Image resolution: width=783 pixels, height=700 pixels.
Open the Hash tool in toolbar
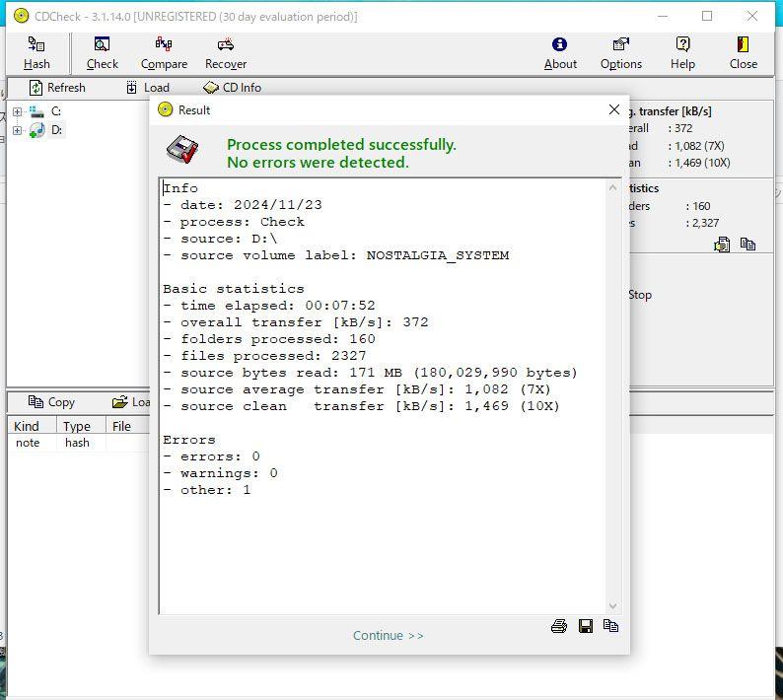point(36,53)
